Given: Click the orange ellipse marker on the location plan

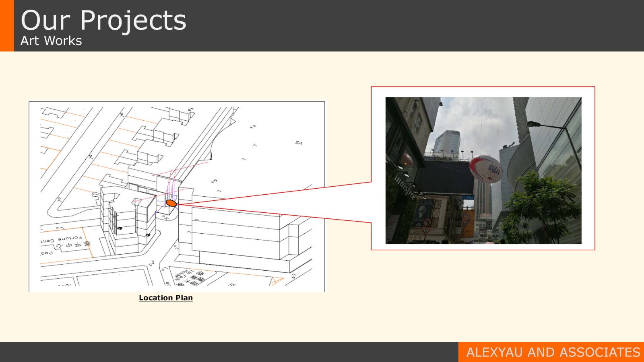Looking at the screenshot, I should [171, 203].
